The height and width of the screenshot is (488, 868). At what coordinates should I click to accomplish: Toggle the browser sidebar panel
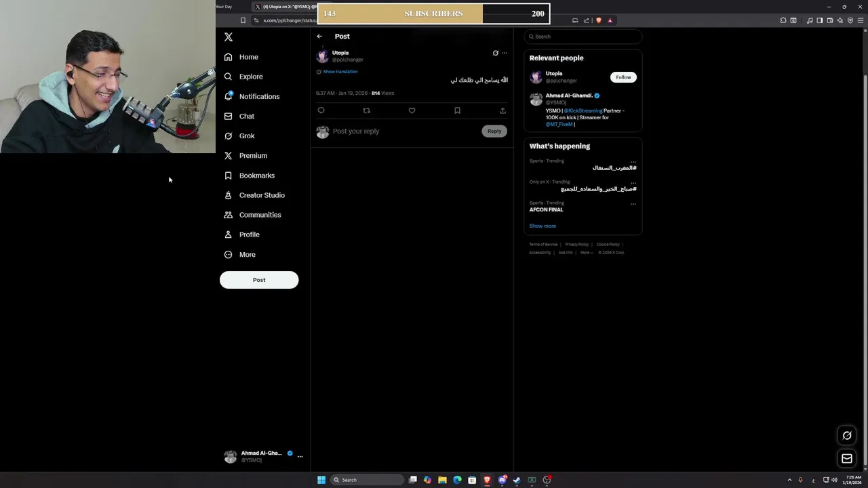(820, 20)
